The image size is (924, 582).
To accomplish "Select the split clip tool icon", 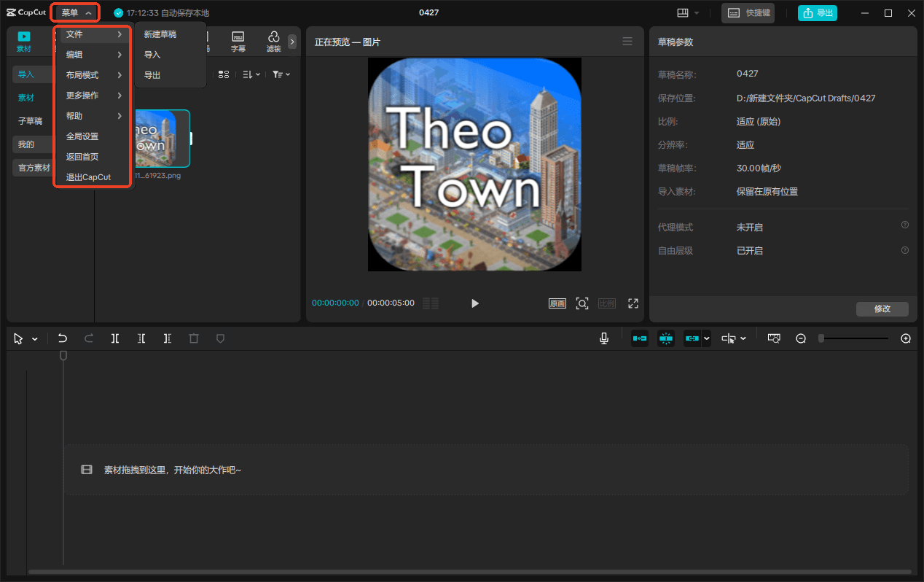I will click(x=115, y=338).
